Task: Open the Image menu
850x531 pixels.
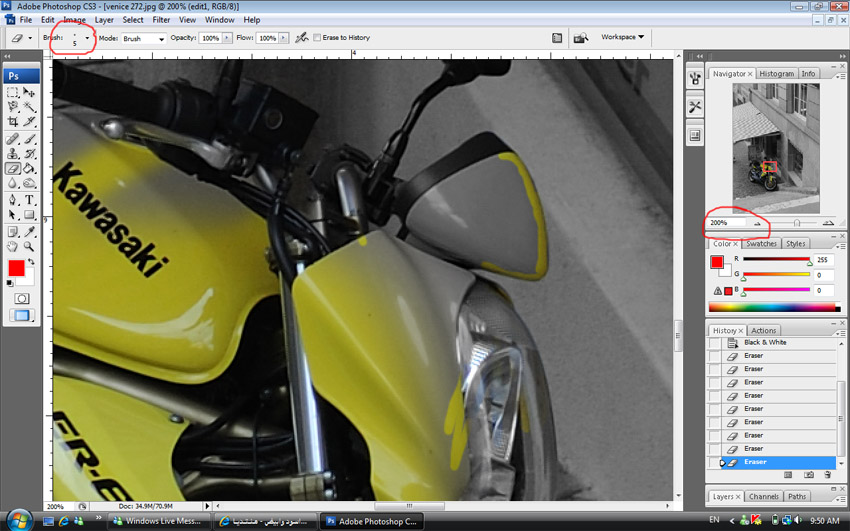Action: (x=74, y=20)
